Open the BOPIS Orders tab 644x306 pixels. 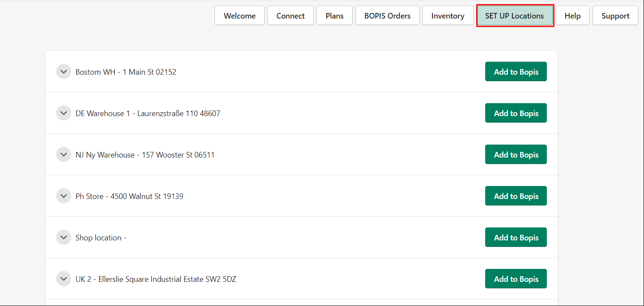click(x=387, y=16)
